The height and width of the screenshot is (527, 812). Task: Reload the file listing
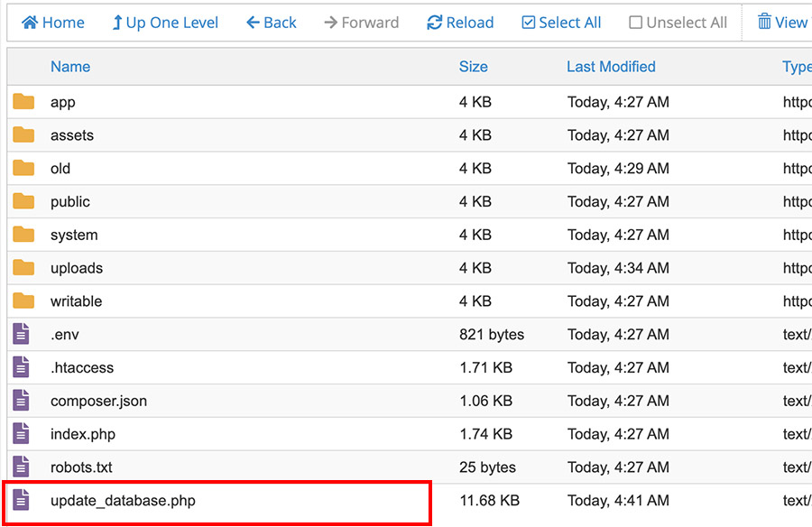point(460,23)
